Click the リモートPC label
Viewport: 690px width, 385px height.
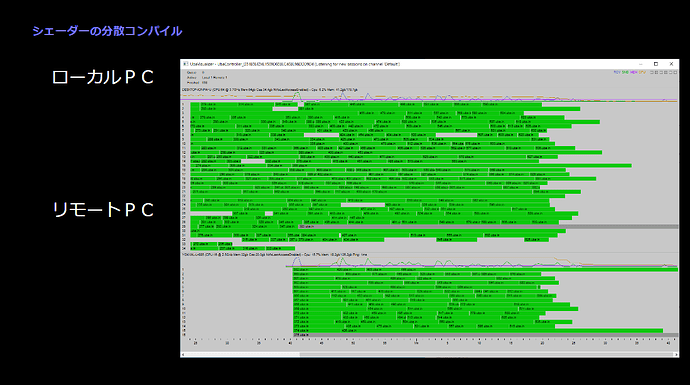[x=103, y=209]
